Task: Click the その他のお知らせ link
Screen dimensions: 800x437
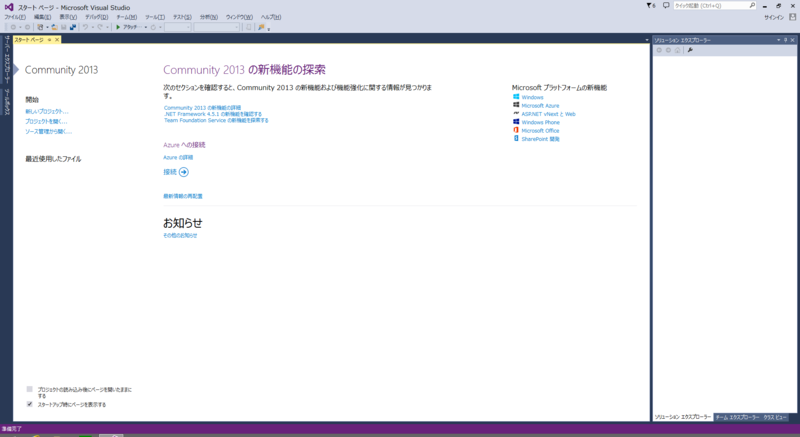Action: click(180, 236)
